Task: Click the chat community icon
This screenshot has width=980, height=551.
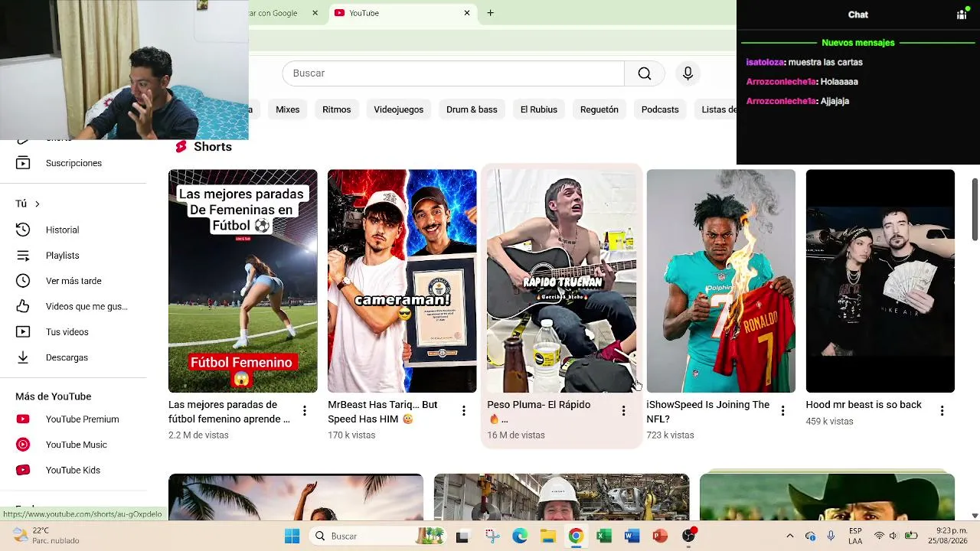Action: point(962,15)
